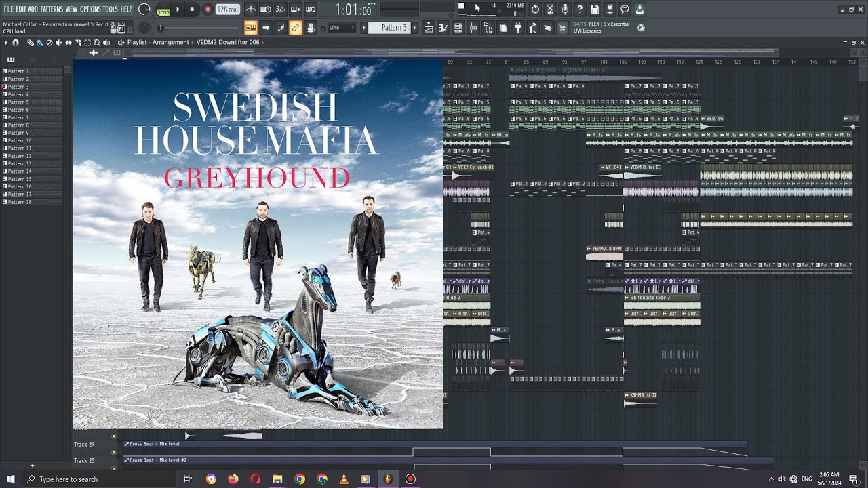Select the Delete tool
The height and width of the screenshot is (488, 868).
[50, 42]
